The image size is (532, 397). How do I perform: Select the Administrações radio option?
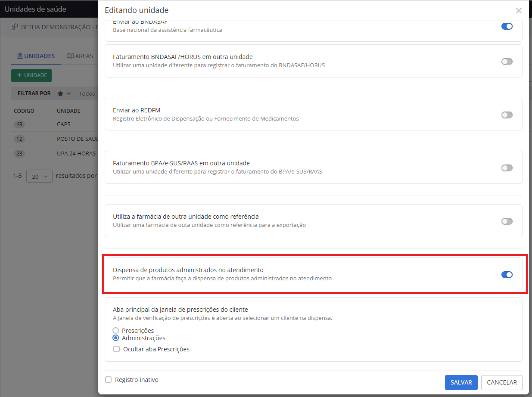coord(116,338)
